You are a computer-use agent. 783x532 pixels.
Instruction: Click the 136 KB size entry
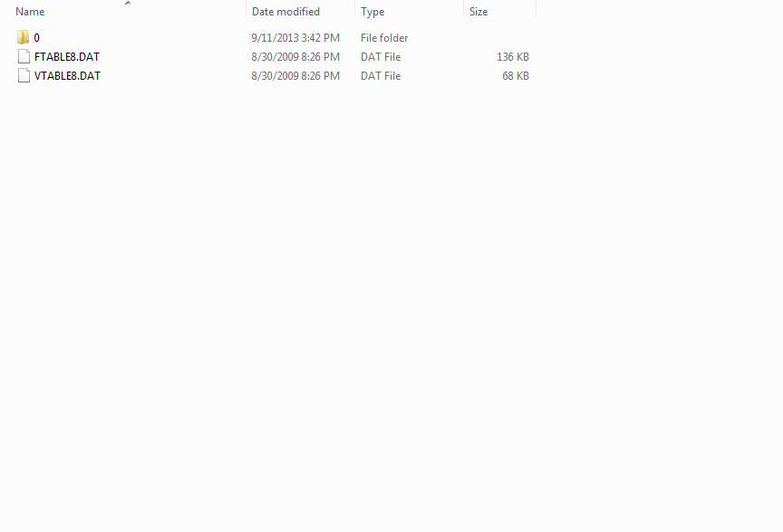pyautogui.click(x=513, y=57)
